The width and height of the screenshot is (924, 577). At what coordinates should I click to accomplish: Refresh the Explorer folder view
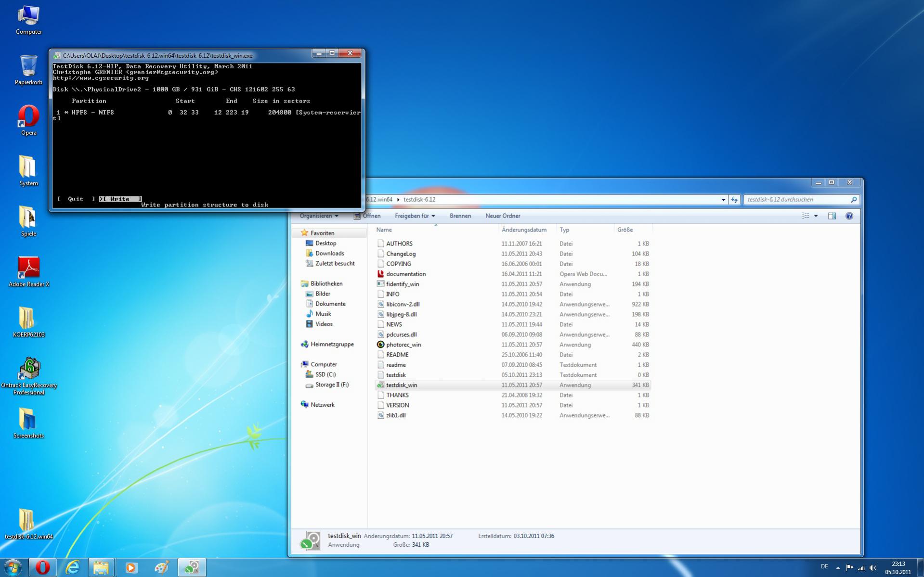[x=734, y=200]
